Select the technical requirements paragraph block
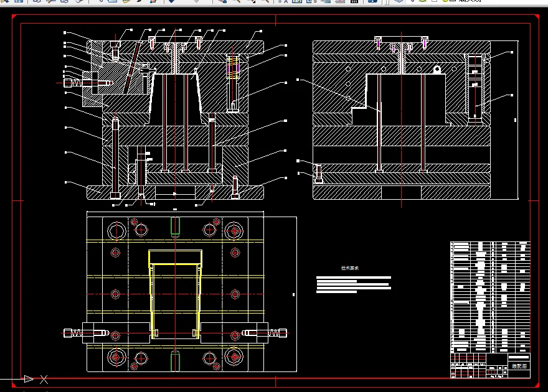Image resolution: width=548 pixels, height=392 pixels. 354,284
